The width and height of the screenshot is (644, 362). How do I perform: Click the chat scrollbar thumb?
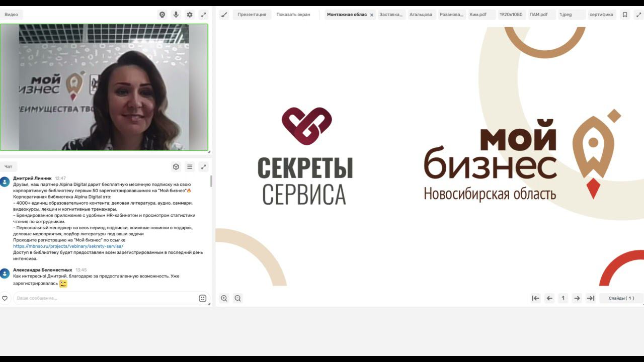coord(211,182)
